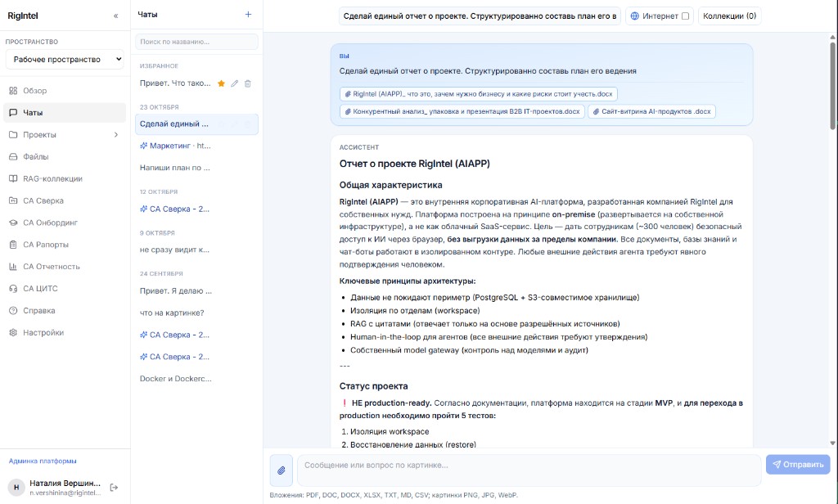Click the СА ЦИТС headset icon
The height and width of the screenshot is (504, 838).
(x=13, y=288)
